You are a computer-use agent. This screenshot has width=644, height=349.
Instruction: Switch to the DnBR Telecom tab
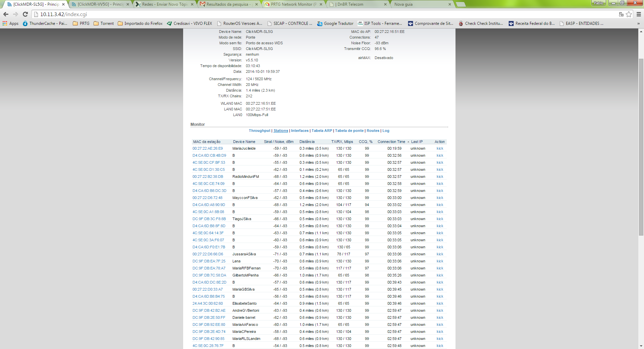click(357, 4)
